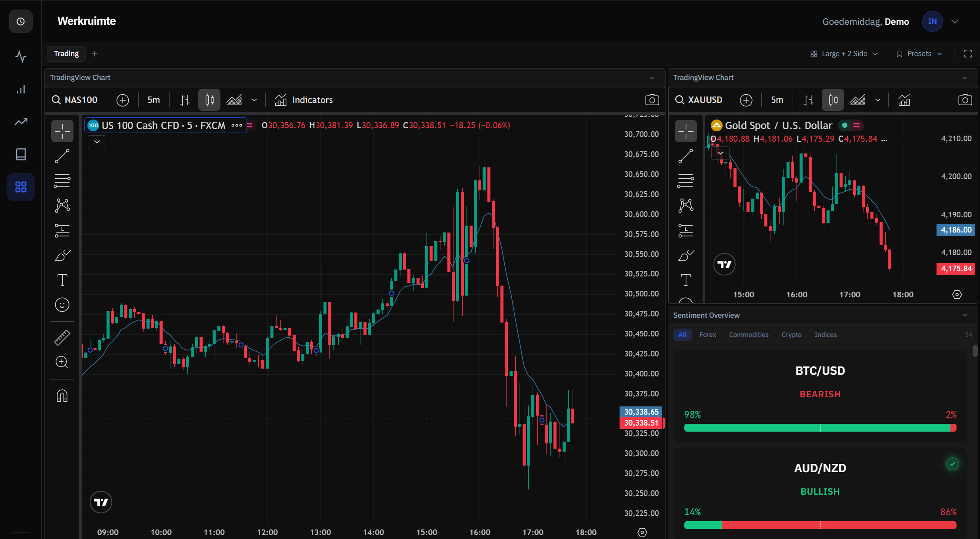Open the trending line icon in sidebar
This screenshot has width=980, height=539.
21,122
